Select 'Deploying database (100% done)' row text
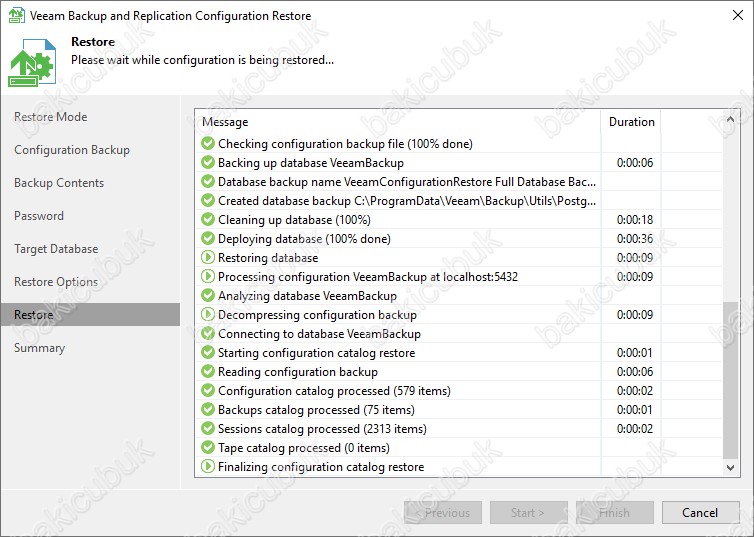754x537 pixels. click(x=304, y=238)
